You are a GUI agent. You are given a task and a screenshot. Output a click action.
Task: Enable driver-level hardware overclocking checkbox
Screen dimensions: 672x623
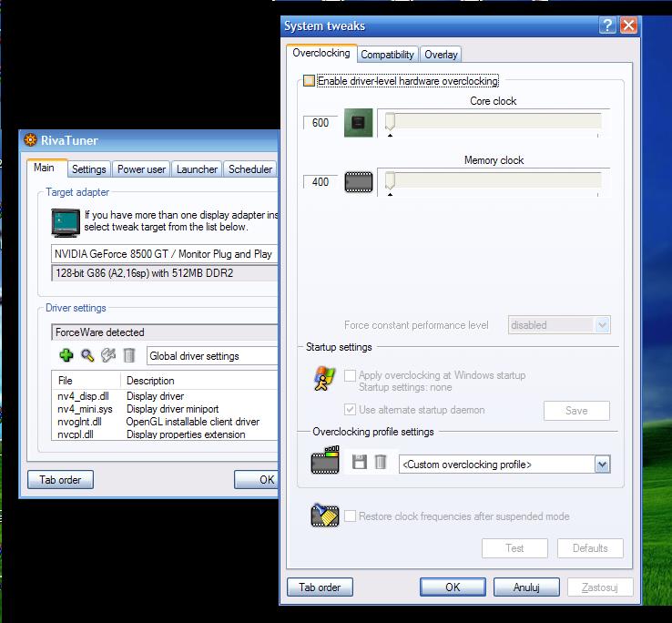(x=309, y=81)
